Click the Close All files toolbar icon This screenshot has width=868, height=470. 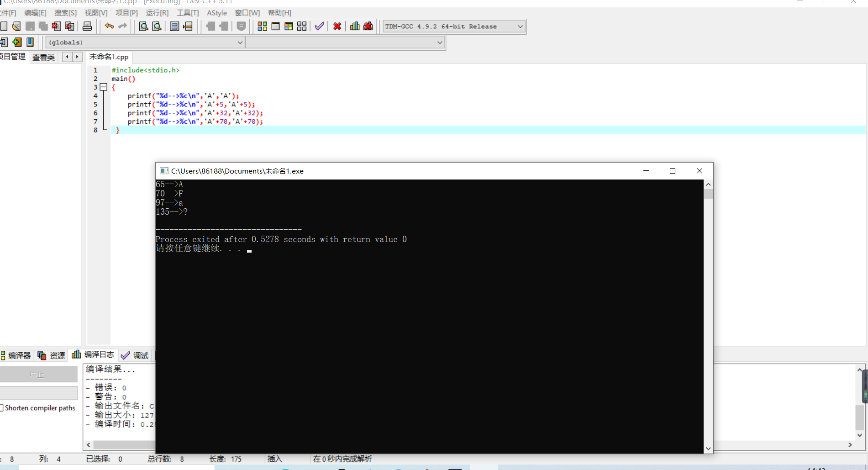[x=69, y=26]
